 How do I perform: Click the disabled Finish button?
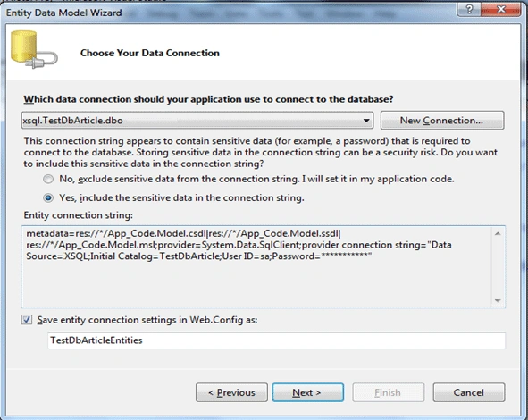pos(389,392)
